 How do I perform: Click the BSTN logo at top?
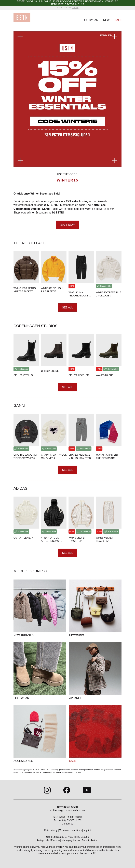(22, 17)
